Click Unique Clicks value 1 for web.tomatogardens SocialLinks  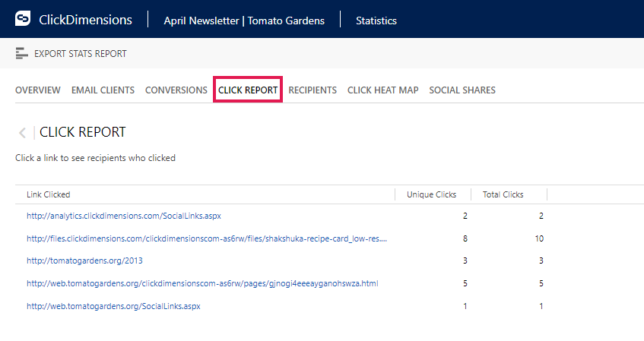[465, 306]
